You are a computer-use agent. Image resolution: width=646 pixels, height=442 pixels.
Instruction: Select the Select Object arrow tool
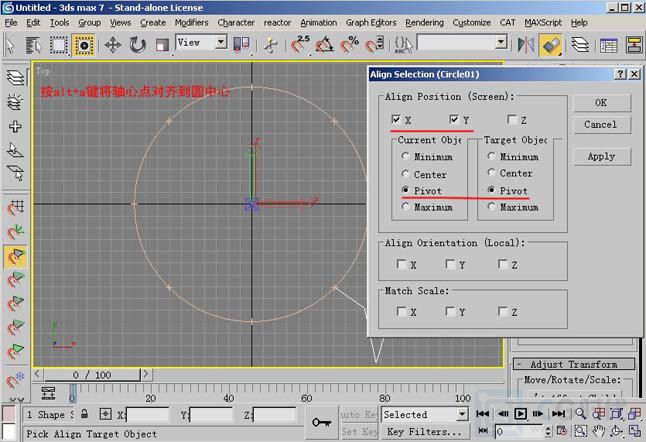point(10,45)
